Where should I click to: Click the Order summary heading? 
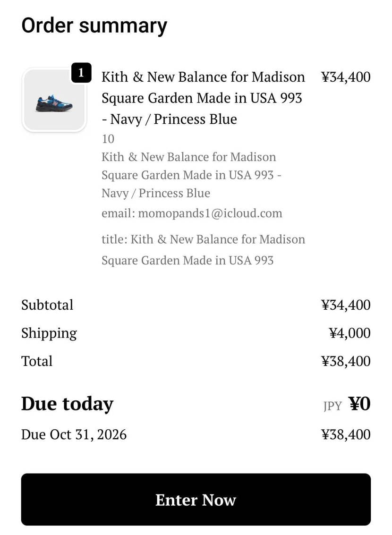94,25
